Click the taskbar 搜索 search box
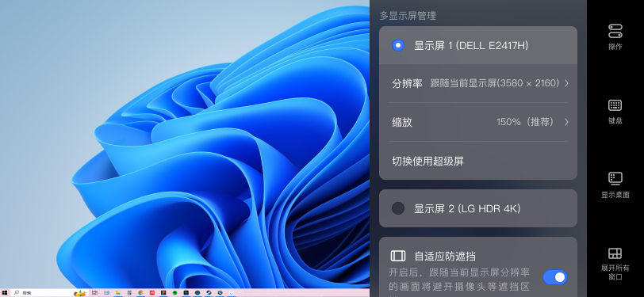 point(50,293)
